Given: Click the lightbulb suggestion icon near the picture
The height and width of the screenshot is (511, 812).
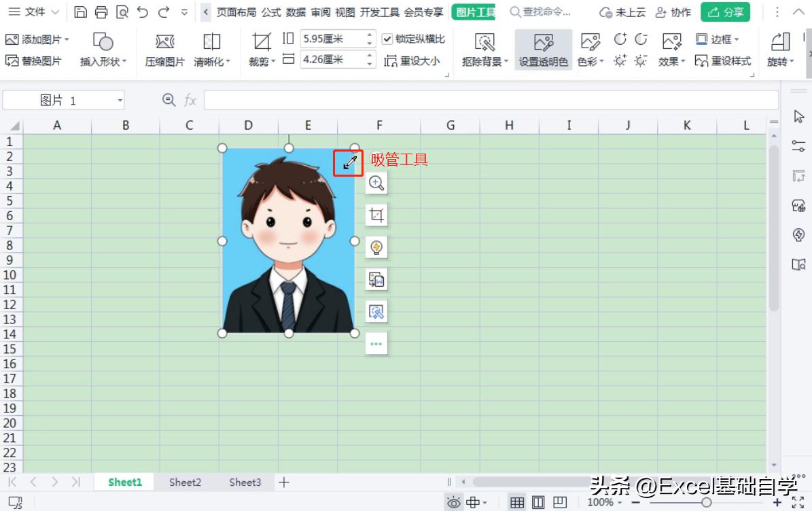Looking at the screenshot, I should 376,247.
